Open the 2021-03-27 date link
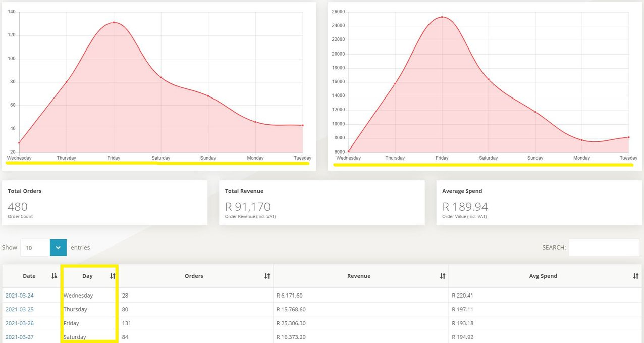This screenshot has height=343, width=644. 20,337
